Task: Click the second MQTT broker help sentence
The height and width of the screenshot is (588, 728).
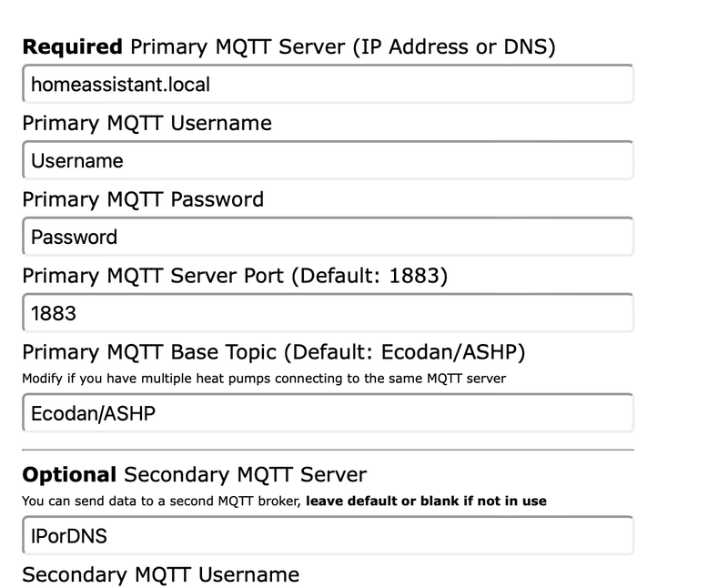Action: click(162, 501)
